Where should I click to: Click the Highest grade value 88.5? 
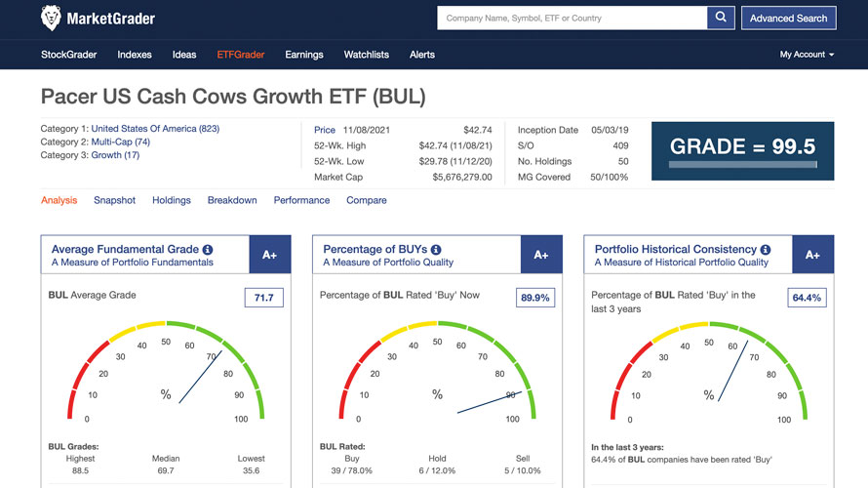pos(80,470)
